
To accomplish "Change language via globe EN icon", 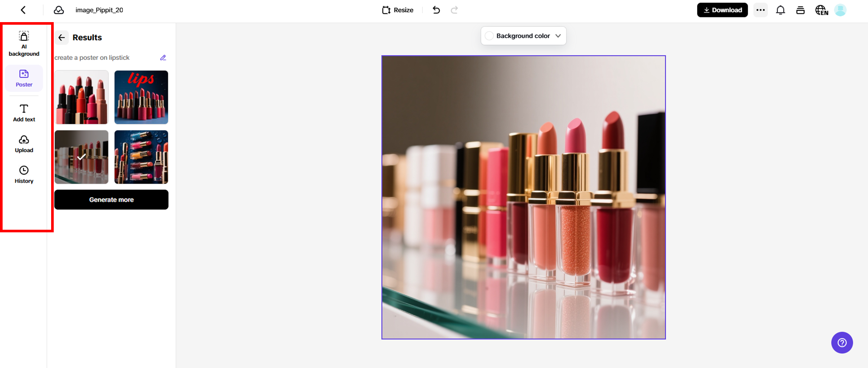I will [822, 10].
